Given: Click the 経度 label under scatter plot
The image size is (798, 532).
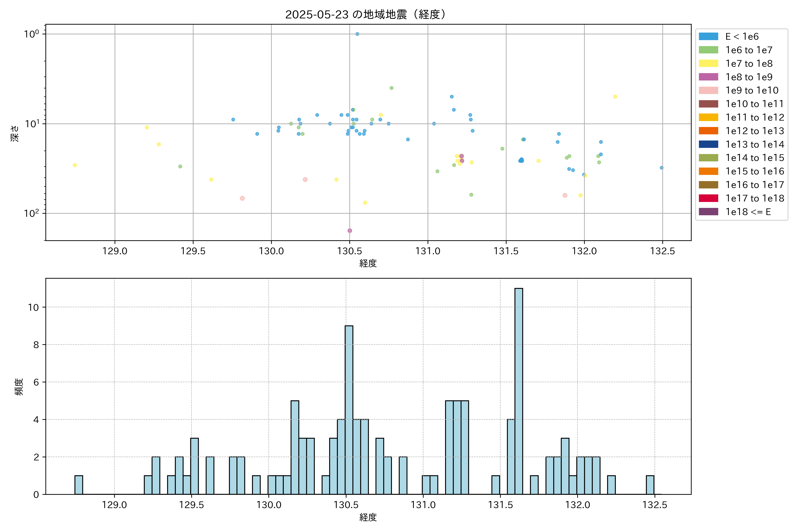Looking at the screenshot, I should pos(368,263).
